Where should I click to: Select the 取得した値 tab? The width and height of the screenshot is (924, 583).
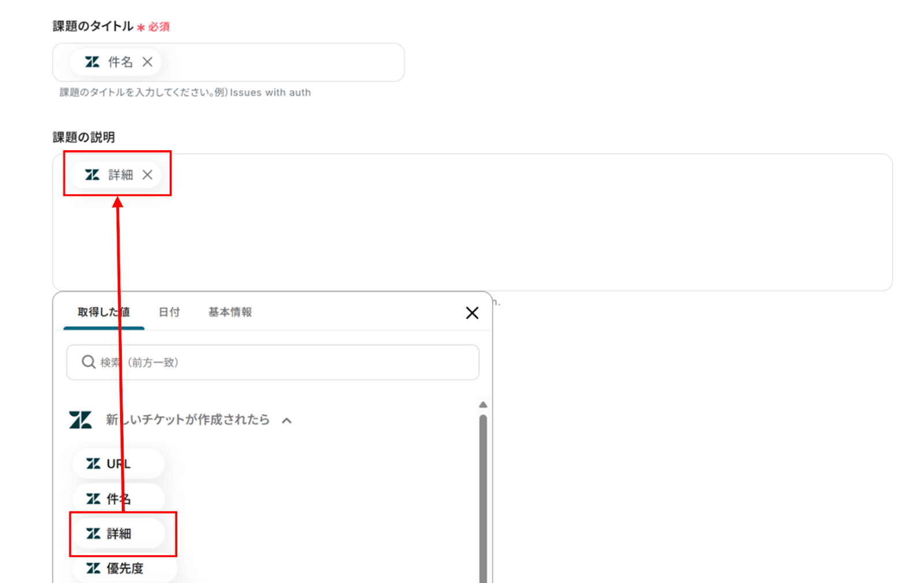[104, 312]
